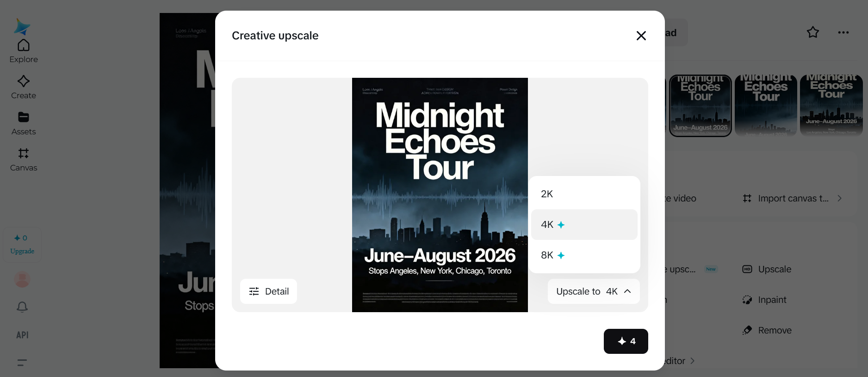The image size is (868, 377).
Task: Open the three-dots more options menu
Action: pyautogui.click(x=843, y=32)
